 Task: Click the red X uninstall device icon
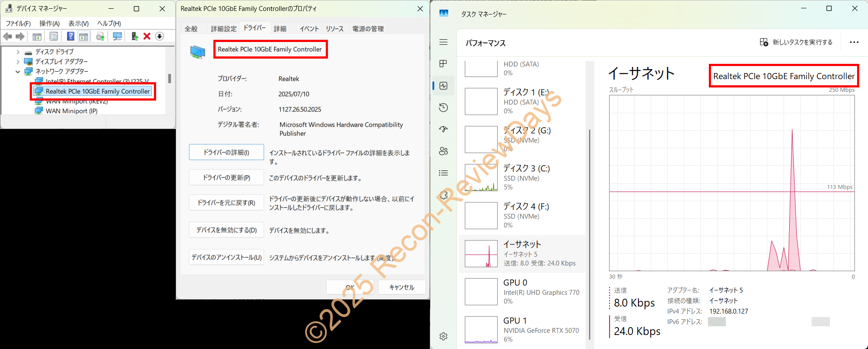pos(147,36)
